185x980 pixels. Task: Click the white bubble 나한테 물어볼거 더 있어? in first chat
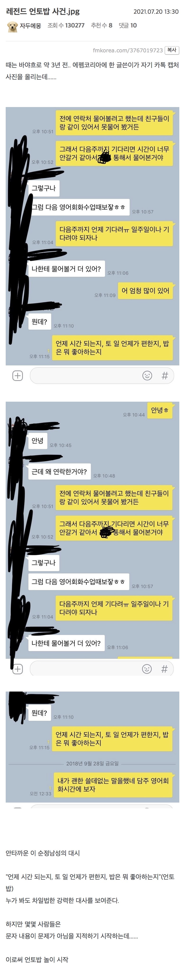coord(66,269)
